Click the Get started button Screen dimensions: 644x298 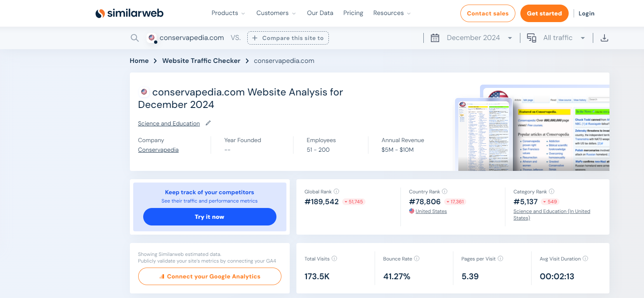point(545,13)
